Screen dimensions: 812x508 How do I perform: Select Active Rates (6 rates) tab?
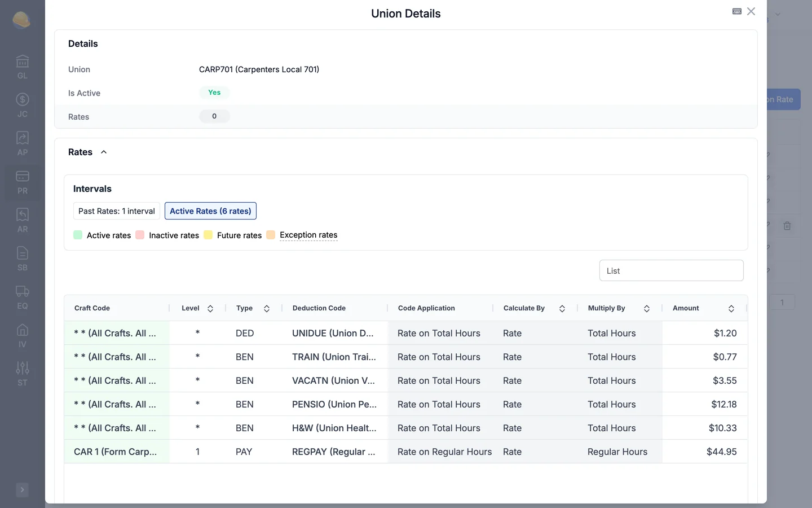[210, 211]
